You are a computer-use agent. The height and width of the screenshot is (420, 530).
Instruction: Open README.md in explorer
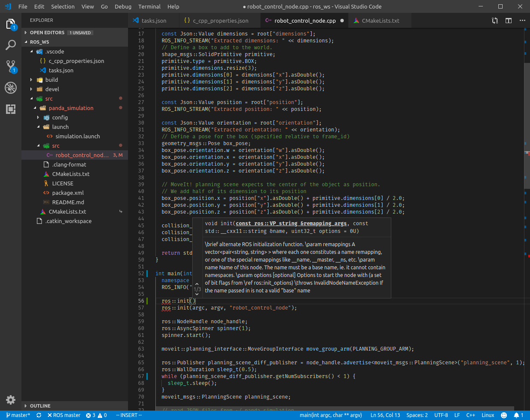tap(74, 202)
